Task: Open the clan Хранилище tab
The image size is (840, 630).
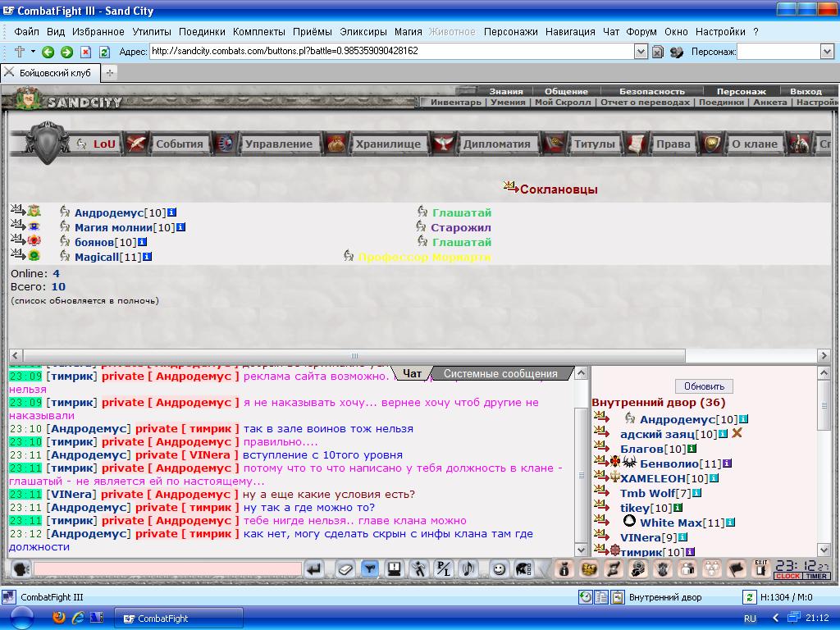Action: click(388, 144)
